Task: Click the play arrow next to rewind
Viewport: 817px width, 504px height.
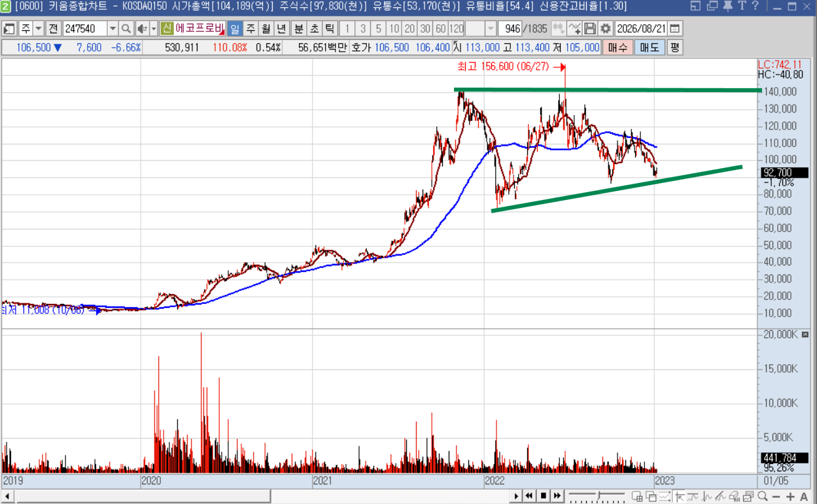Action: click(x=517, y=496)
